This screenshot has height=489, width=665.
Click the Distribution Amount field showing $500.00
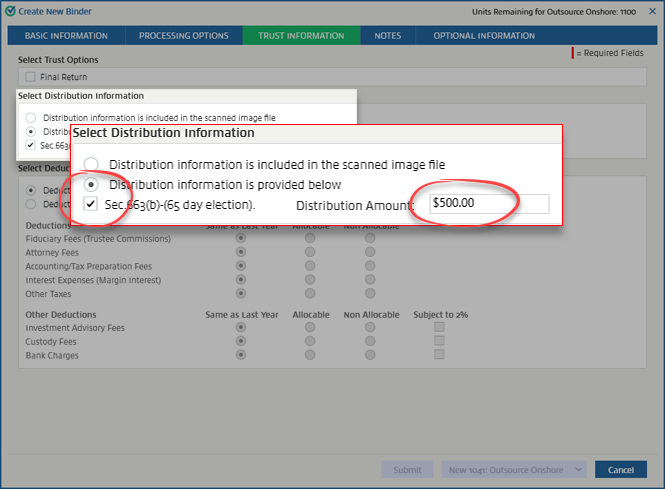[488, 203]
